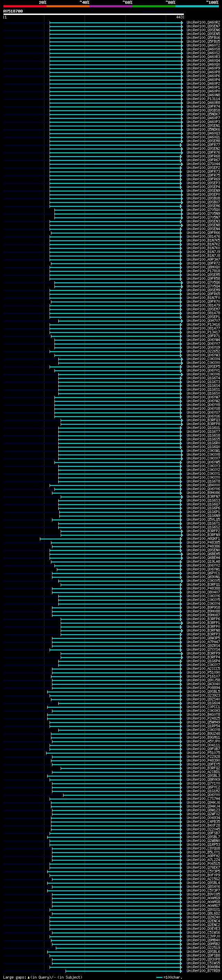Viewport: 222px width, 980px height.
Task: Select the label UniRef100_Q93XP8
Action: pos(203,959)
